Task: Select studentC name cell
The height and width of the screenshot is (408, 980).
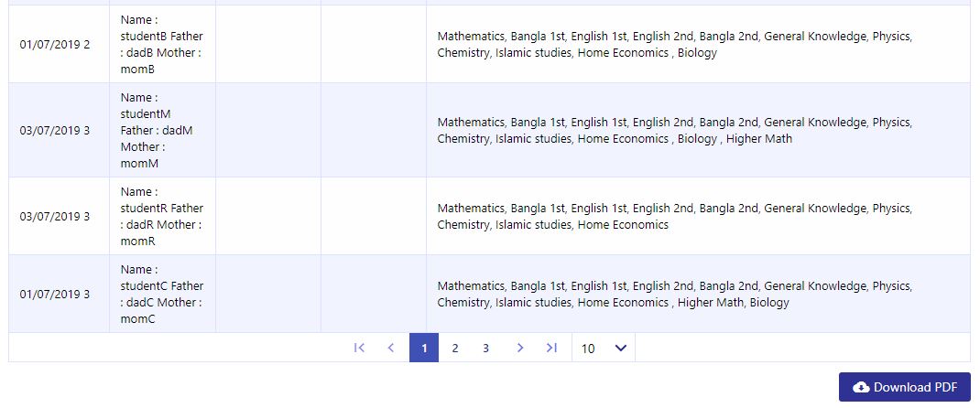Action: [x=162, y=294]
